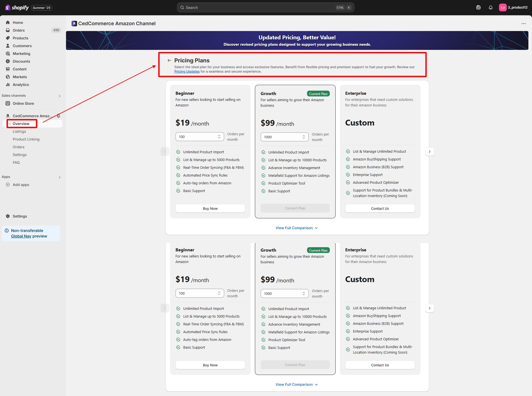Image resolution: width=532 pixels, height=396 pixels.
Task: Click the Orders count badge 410
Action: pos(56,30)
